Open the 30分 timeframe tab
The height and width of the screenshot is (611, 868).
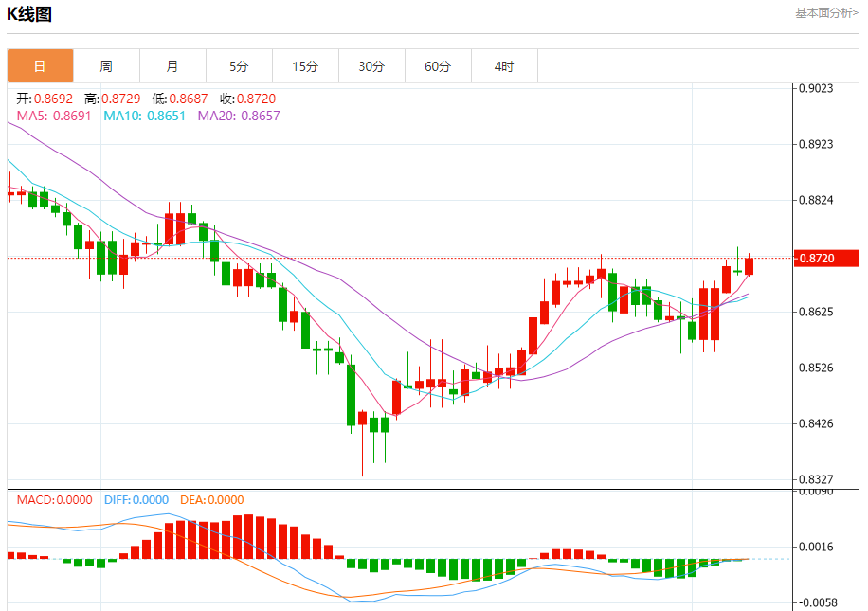tap(372, 66)
